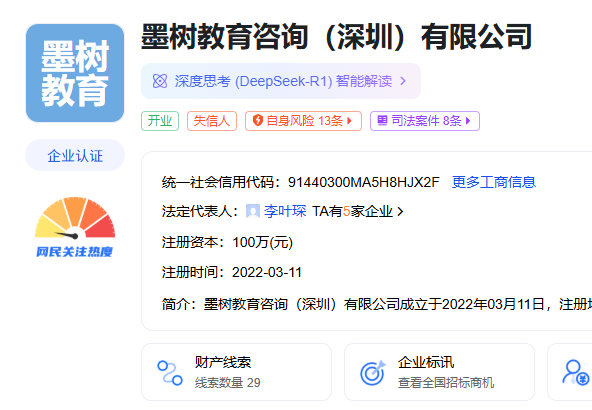Open 更多工商信息 link
Screen dimensions: 592x410
tap(494, 182)
